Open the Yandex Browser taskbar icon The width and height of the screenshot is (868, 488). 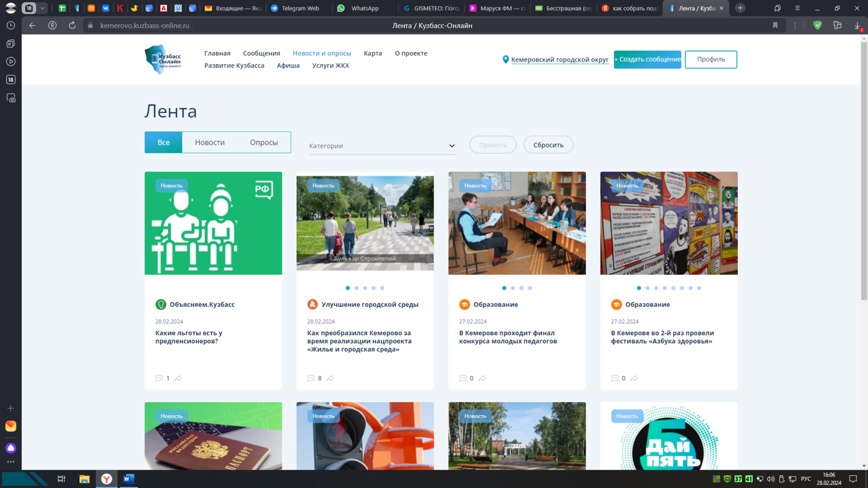click(106, 479)
